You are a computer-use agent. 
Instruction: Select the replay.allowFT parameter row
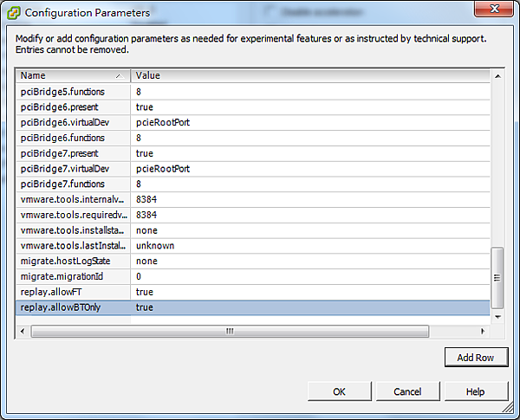click(x=74, y=292)
